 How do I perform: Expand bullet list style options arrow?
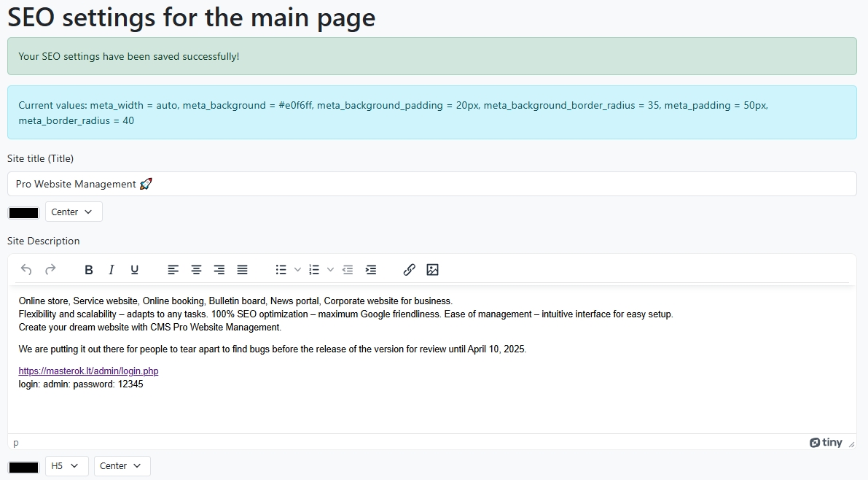click(297, 270)
